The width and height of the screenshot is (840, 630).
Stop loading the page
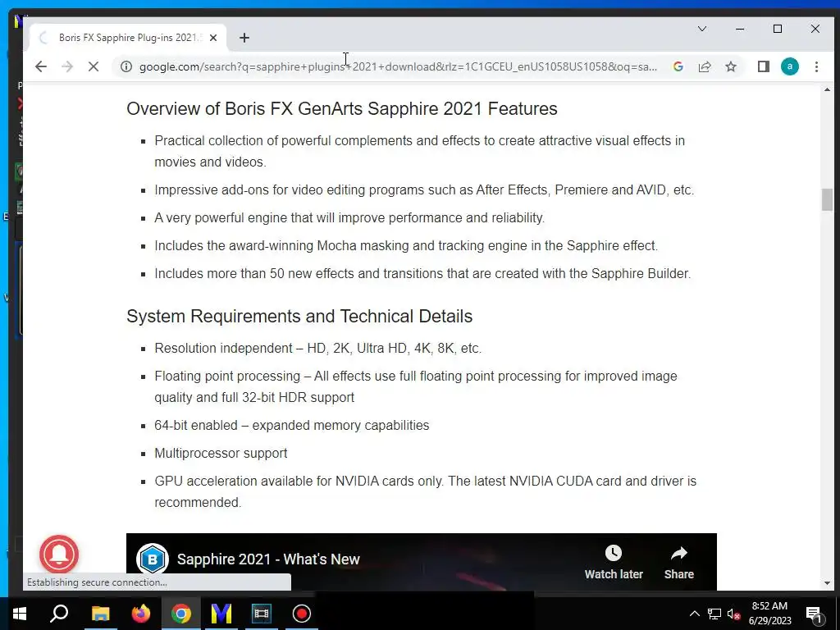click(x=94, y=66)
